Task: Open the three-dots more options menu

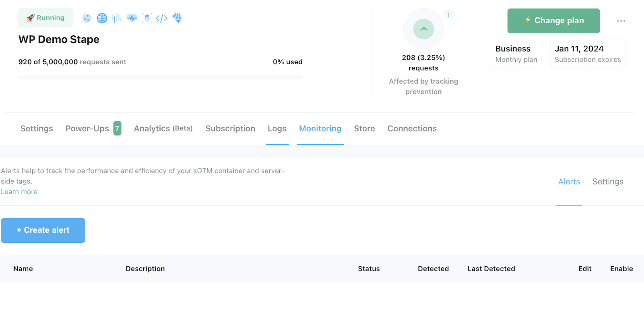Action: tap(621, 21)
